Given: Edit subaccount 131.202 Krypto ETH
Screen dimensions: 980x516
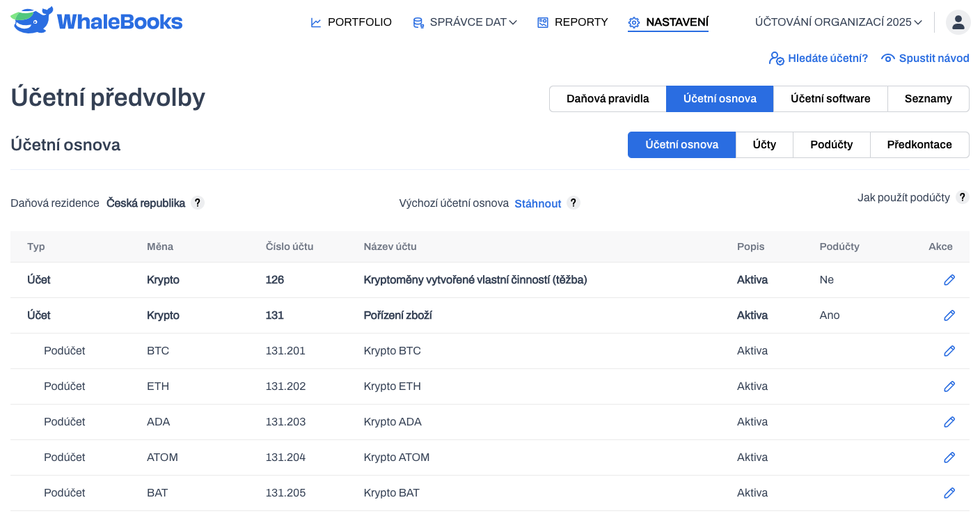Looking at the screenshot, I should [949, 386].
